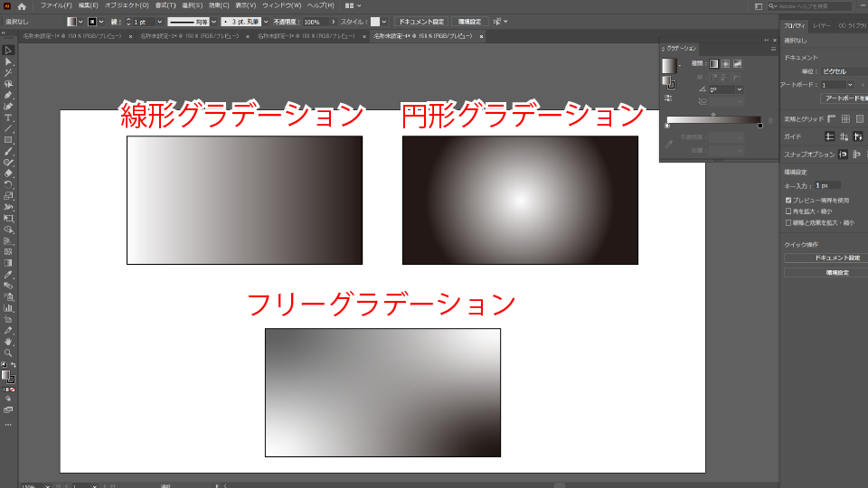Toggle ruler display in Properties

(x=832, y=119)
